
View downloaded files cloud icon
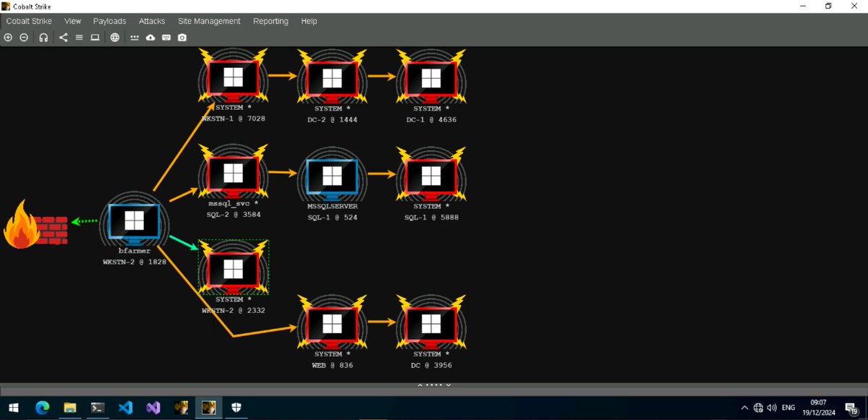pos(150,38)
